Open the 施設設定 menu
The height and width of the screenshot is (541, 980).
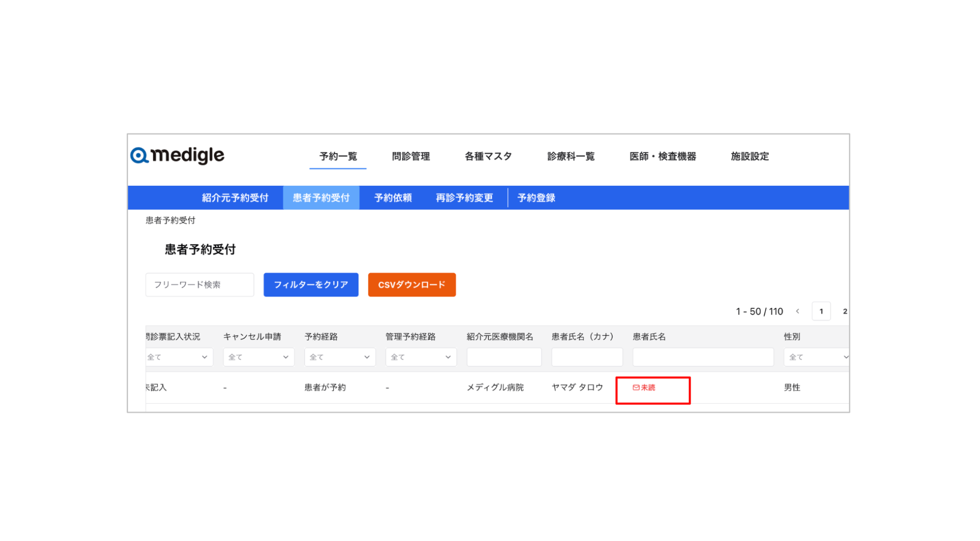[750, 156]
